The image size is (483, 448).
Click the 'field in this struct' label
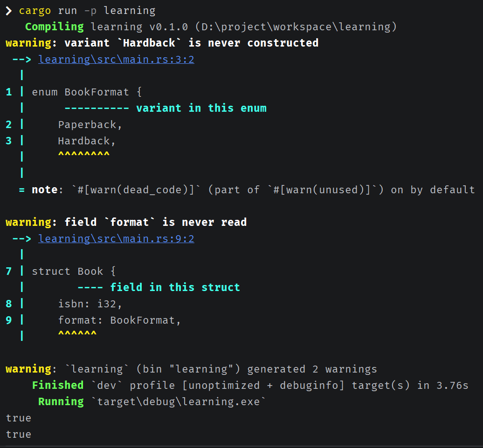175,288
